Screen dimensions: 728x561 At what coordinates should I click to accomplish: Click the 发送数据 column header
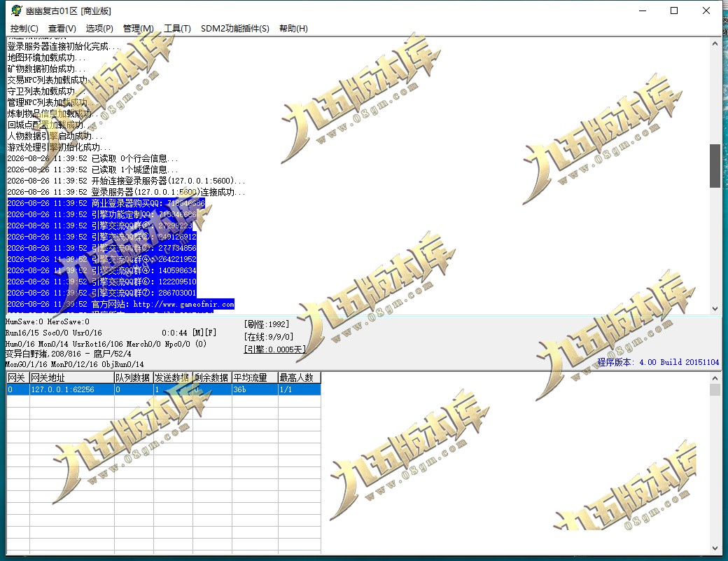click(x=173, y=378)
